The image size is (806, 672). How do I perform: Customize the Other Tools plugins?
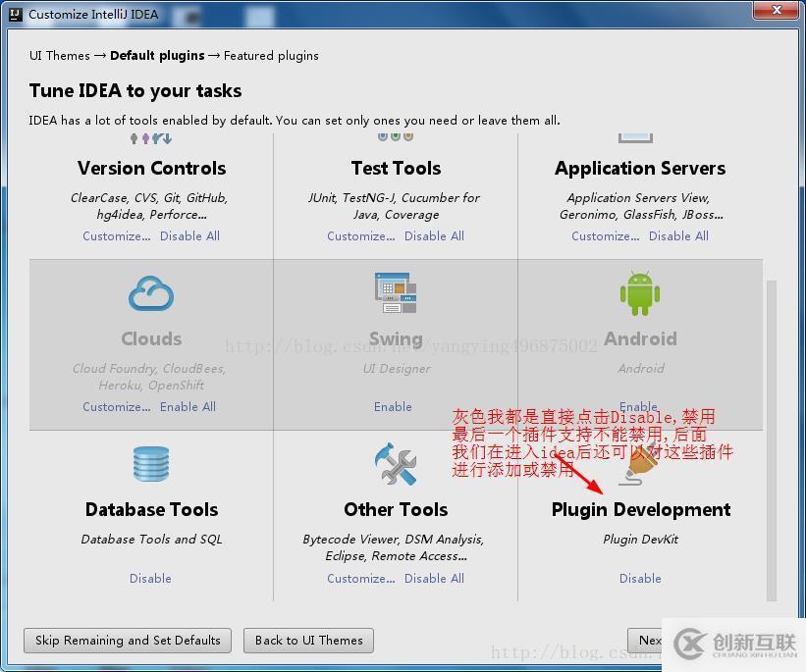point(361,579)
